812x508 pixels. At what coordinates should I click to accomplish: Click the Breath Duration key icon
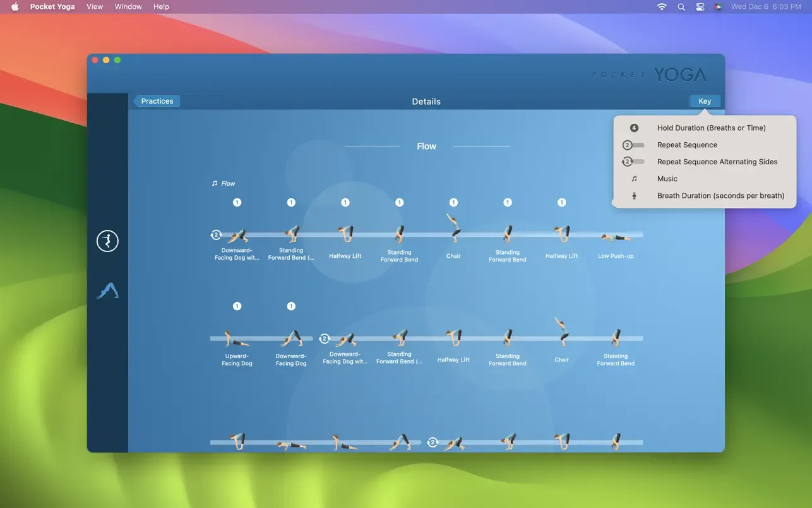[634, 196]
